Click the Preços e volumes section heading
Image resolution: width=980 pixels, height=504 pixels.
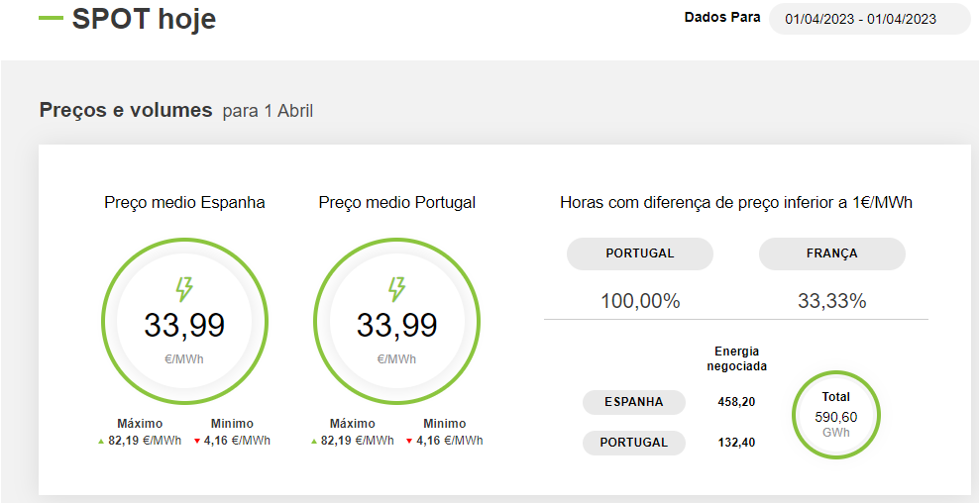(126, 110)
